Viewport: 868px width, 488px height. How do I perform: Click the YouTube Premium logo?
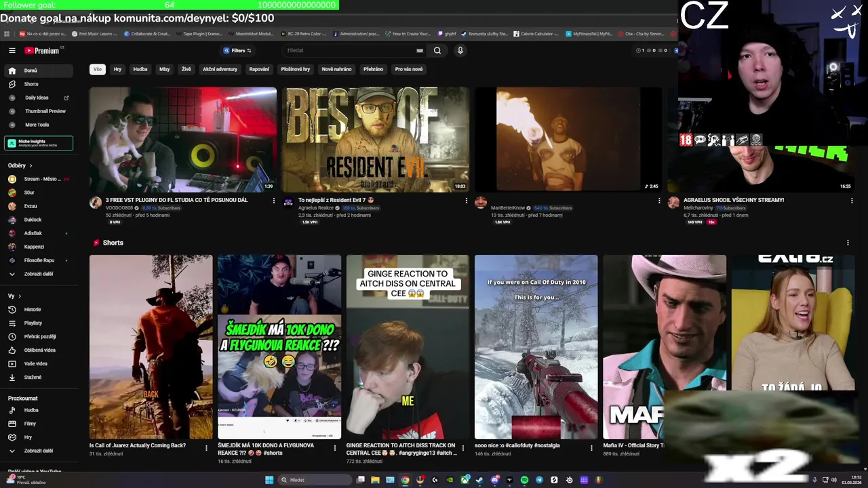pyautogui.click(x=43, y=50)
